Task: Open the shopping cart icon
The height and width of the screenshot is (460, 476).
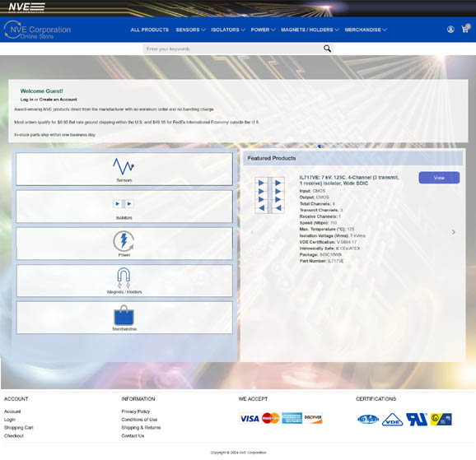Action: pyautogui.click(x=465, y=29)
